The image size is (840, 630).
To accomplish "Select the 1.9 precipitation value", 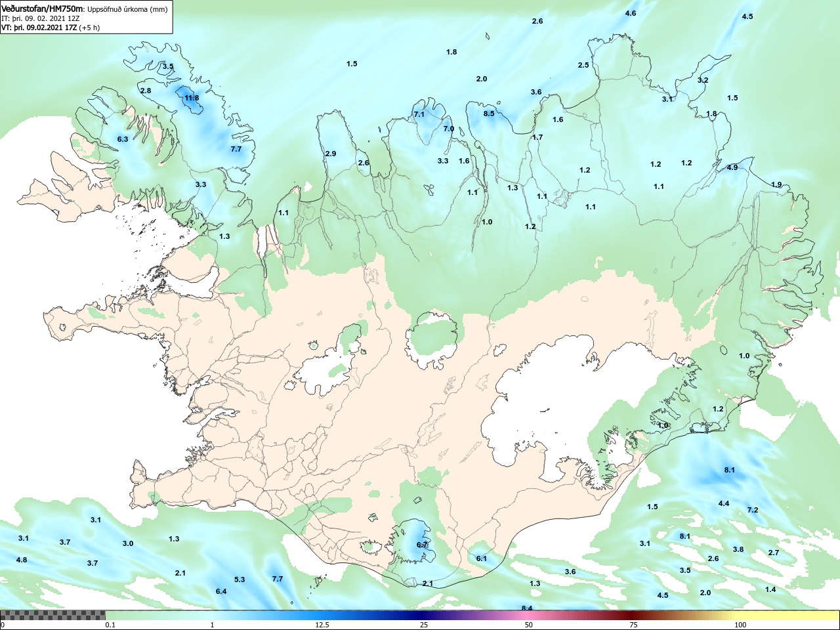I will pyautogui.click(x=776, y=184).
